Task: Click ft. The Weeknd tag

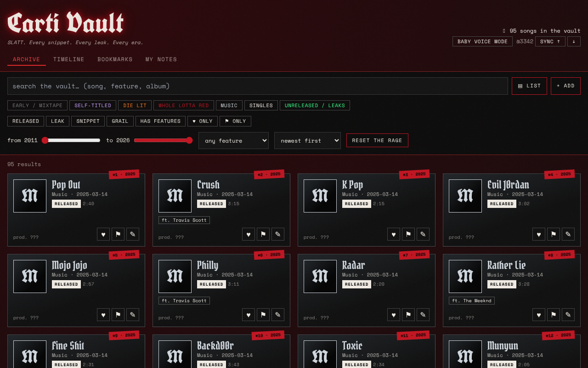Action: coord(472,301)
